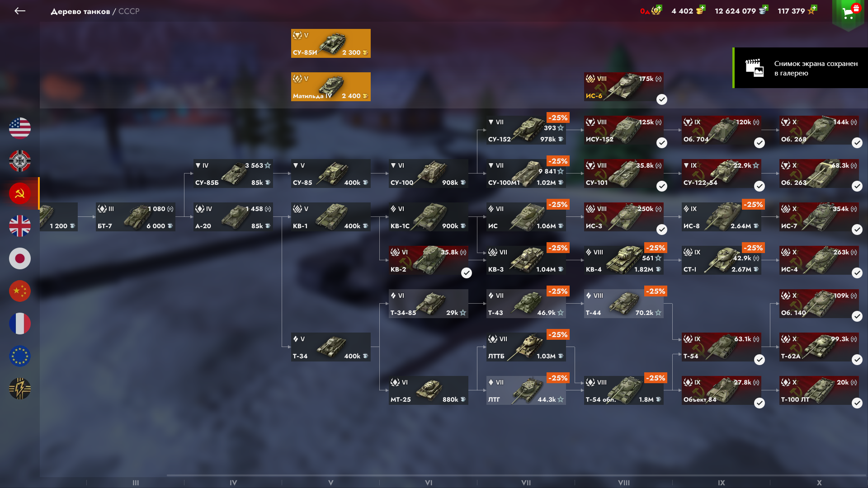Jump to tier VIII column marker
The image size is (868, 488).
coord(624,483)
